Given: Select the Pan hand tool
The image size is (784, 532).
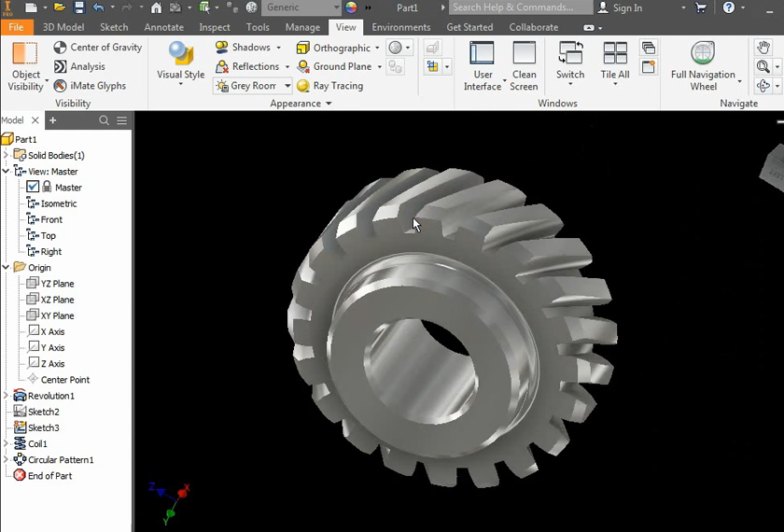Looking at the screenshot, I should click(x=763, y=48).
